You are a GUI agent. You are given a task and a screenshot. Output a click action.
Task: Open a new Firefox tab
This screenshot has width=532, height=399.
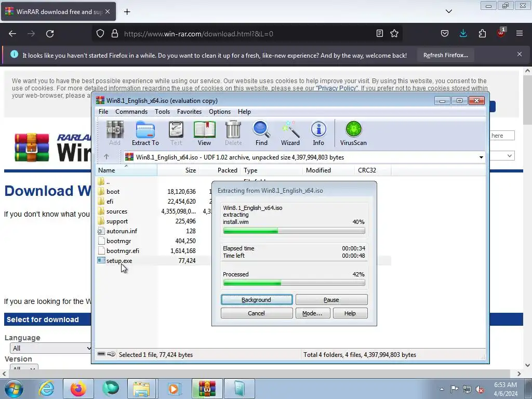(x=127, y=12)
